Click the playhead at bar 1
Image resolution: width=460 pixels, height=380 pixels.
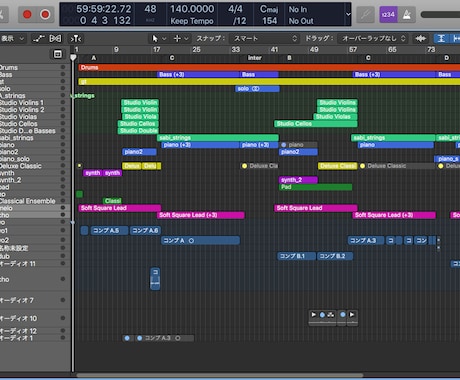[x=73, y=57]
